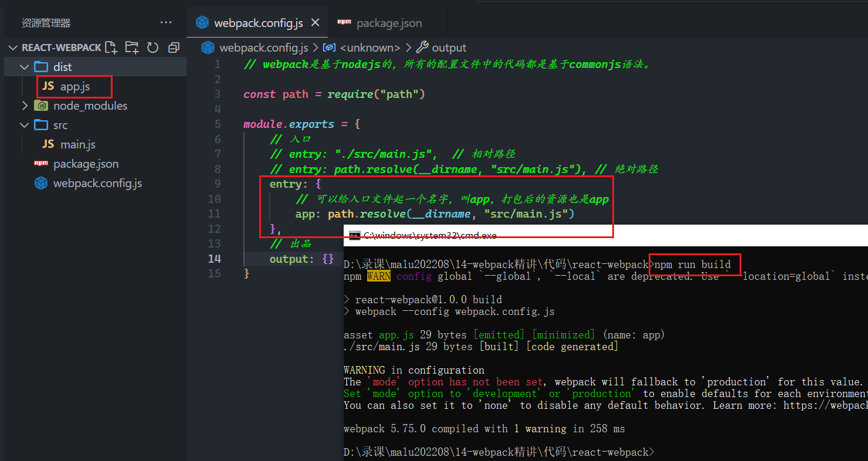Image resolution: width=868 pixels, height=461 pixels.
Task: Close the webpack.config.js tab
Action: click(315, 23)
